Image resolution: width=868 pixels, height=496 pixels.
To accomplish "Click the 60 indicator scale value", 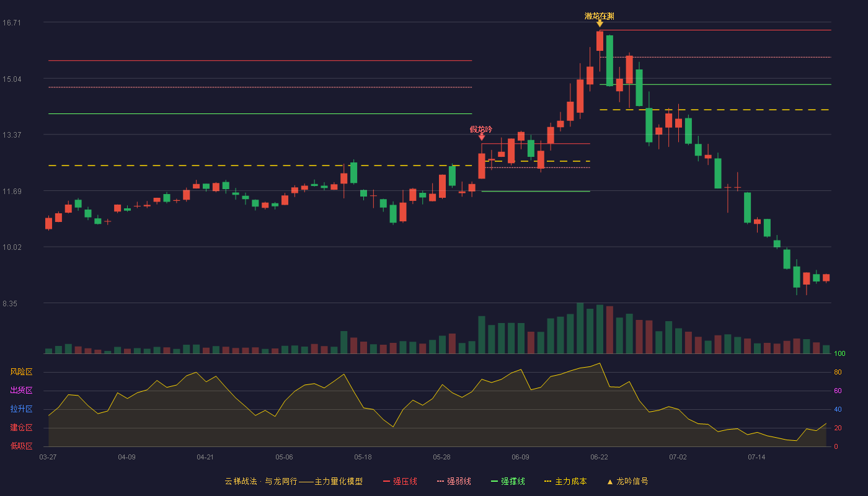I will click(x=838, y=391).
